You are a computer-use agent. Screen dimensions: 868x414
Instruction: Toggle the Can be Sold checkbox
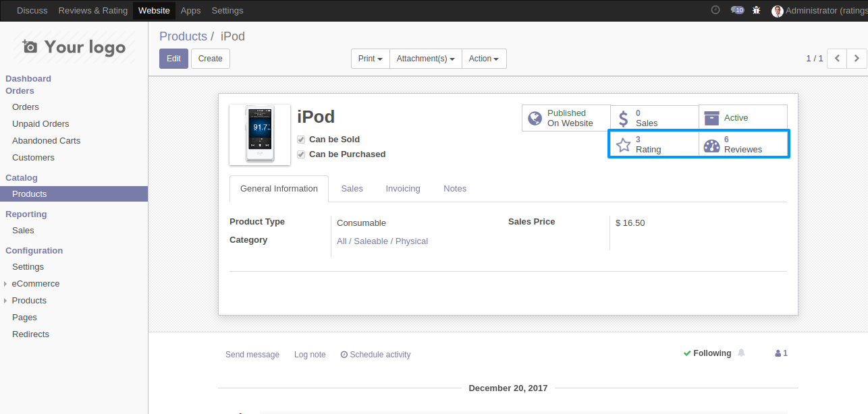pos(301,140)
